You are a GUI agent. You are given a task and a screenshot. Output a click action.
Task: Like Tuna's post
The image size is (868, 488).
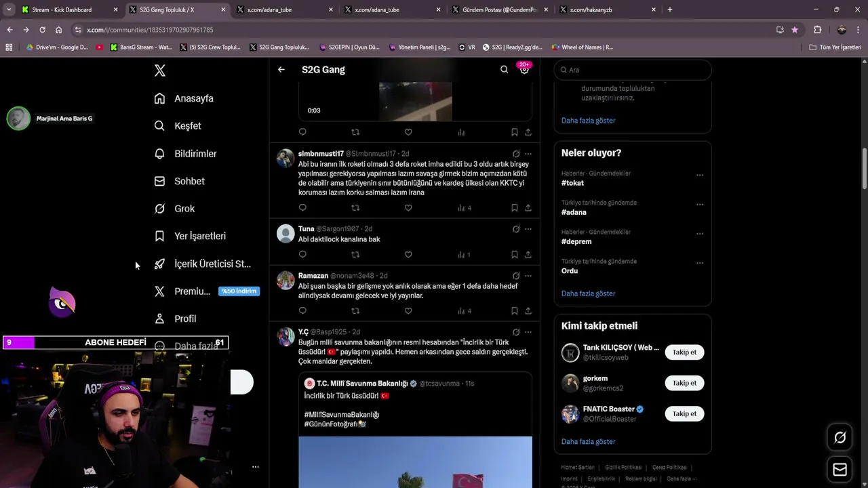[x=408, y=255]
